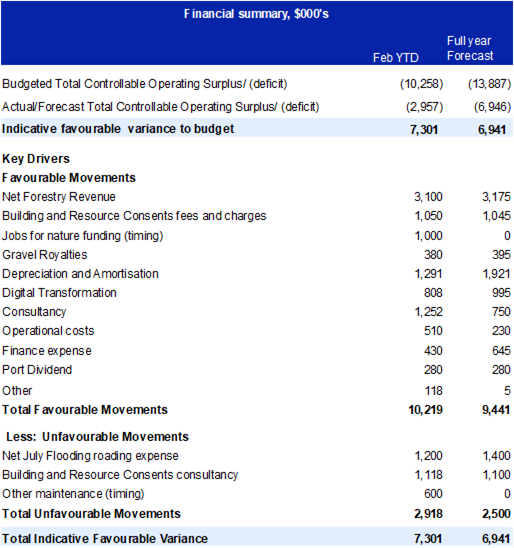514x548 pixels.
Task: Select Feb YTD value 1,050 for Building Consents fees
Action: [428, 216]
